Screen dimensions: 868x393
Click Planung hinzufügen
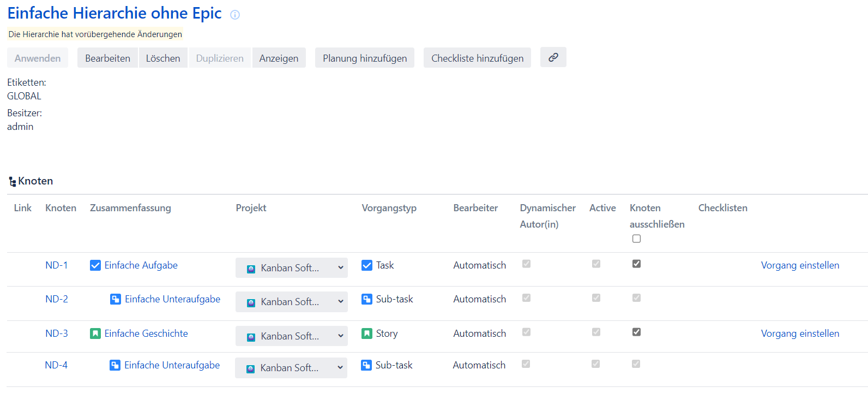364,58
